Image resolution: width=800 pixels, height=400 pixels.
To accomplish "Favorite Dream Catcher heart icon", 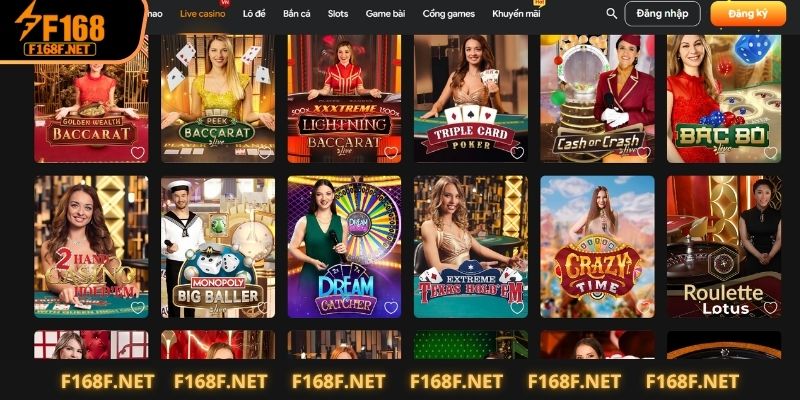I will click(x=391, y=308).
